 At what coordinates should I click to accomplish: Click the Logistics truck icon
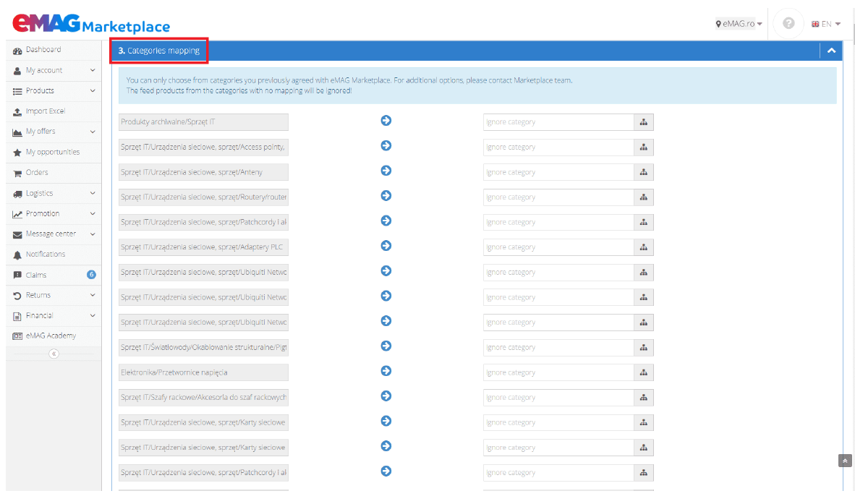pos(17,194)
